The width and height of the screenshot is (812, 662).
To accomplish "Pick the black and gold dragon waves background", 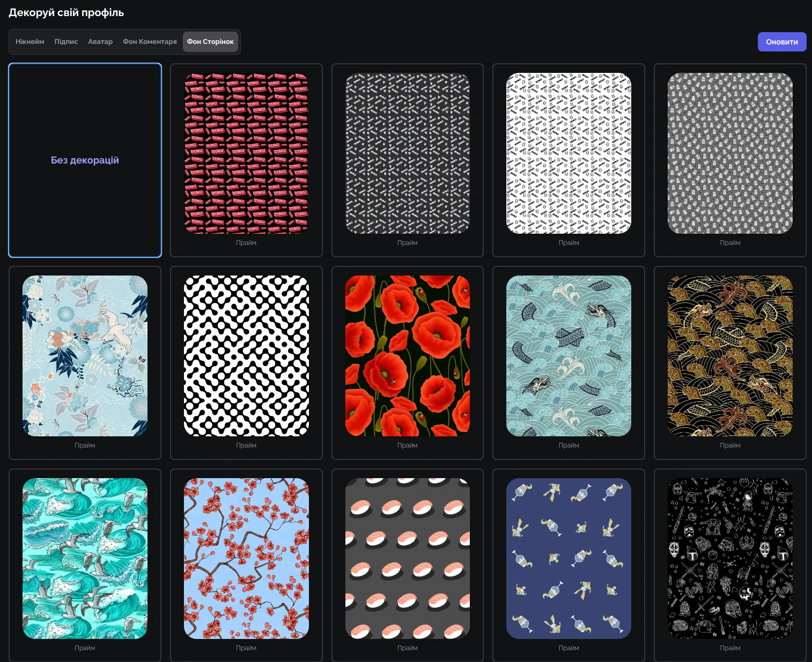I will point(730,356).
